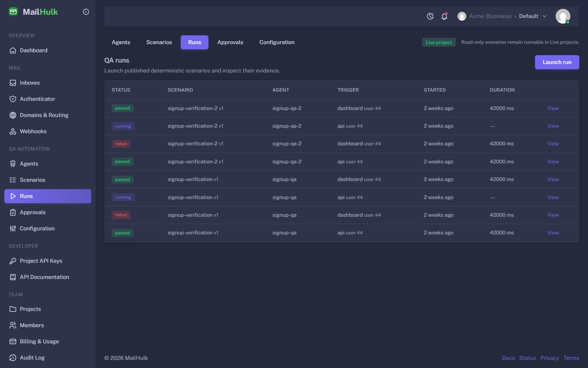This screenshot has width=588, height=368.
Task: Click the Audit Log history icon
Action: tap(13, 358)
